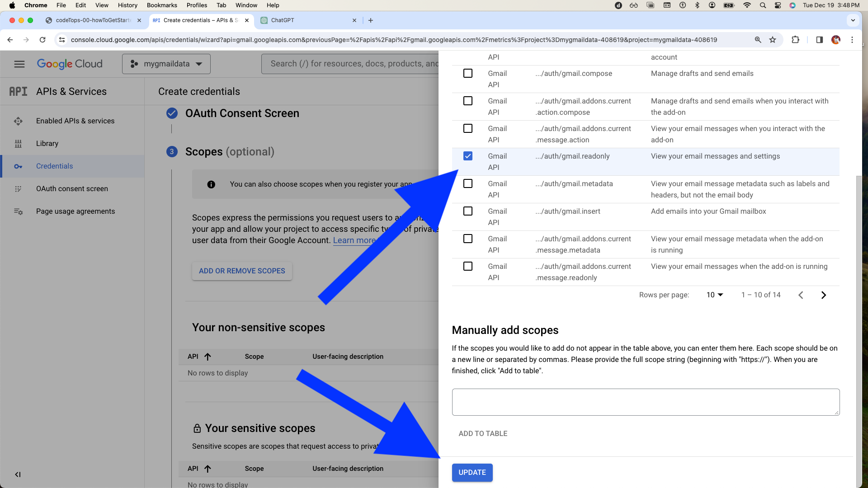Open the Chrome three-dot menu

click(x=852, y=40)
